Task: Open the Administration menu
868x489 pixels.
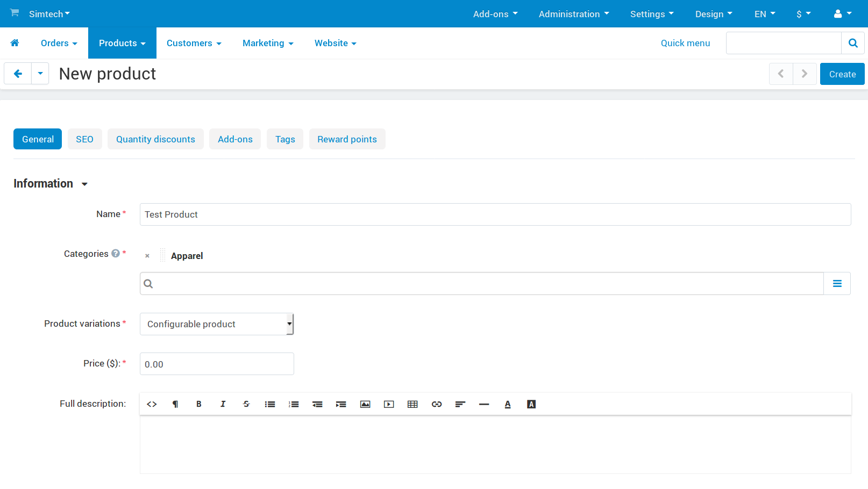Action: (x=574, y=14)
